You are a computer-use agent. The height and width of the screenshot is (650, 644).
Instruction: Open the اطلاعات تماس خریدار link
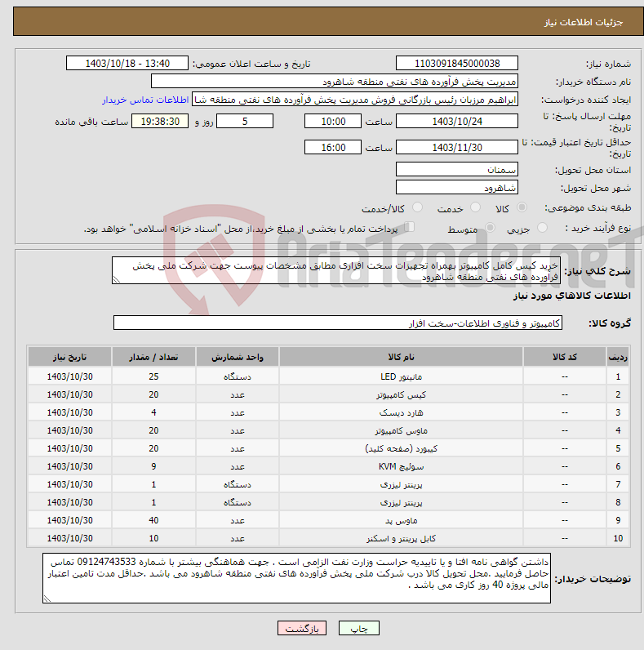click(x=145, y=100)
